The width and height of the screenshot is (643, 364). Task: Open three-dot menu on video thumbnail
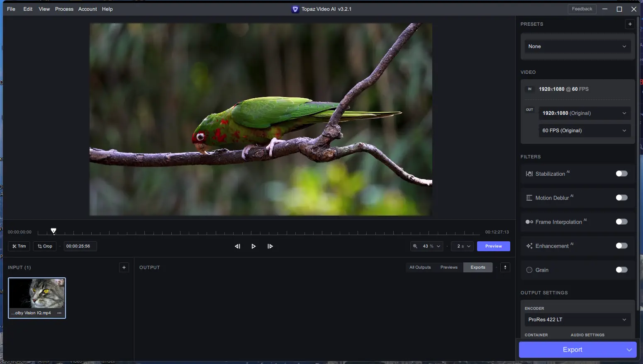click(x=59, y=313)
